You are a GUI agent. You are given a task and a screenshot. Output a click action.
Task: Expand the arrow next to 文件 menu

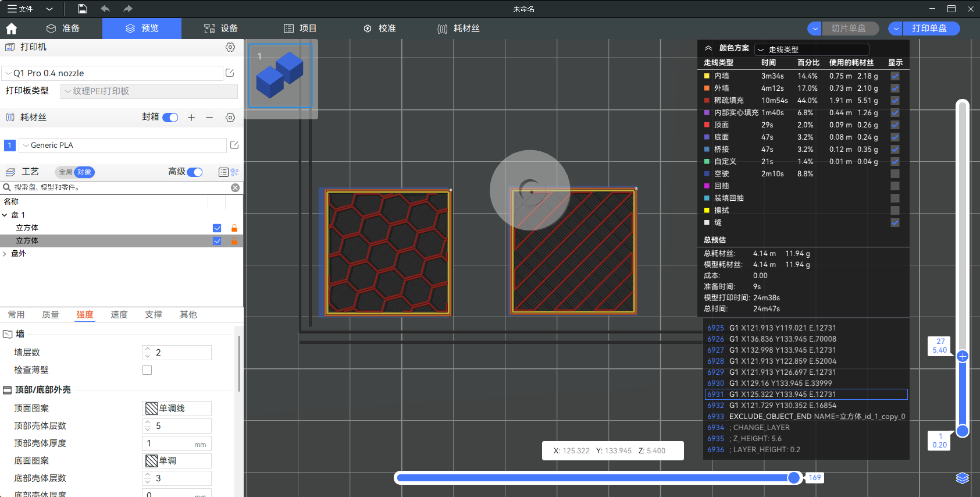click(x=49, y=9)
